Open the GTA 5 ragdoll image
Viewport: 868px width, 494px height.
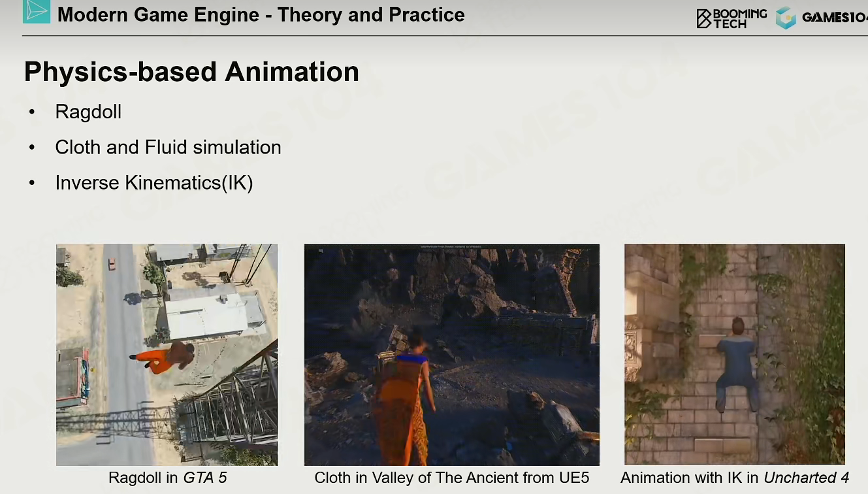[167, 355]
